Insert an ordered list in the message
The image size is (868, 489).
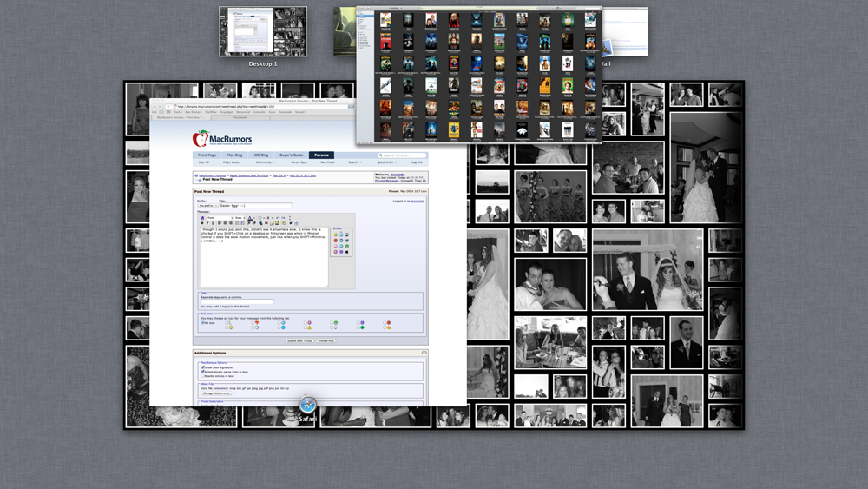[x=237, y=223]
